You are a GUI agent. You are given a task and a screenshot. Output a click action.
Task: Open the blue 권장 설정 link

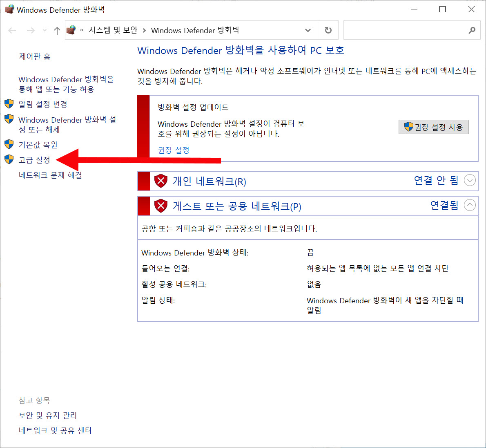pos(174,150)
